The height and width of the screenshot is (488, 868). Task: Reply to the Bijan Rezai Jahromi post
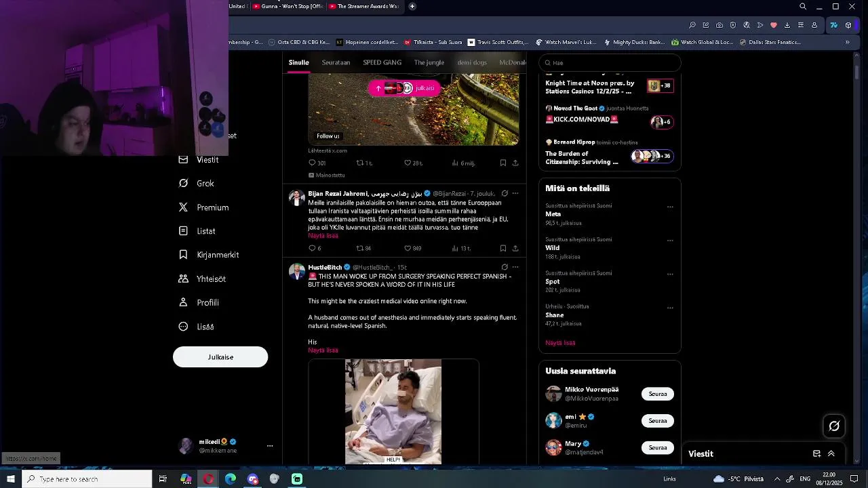(x=315, y=248)
